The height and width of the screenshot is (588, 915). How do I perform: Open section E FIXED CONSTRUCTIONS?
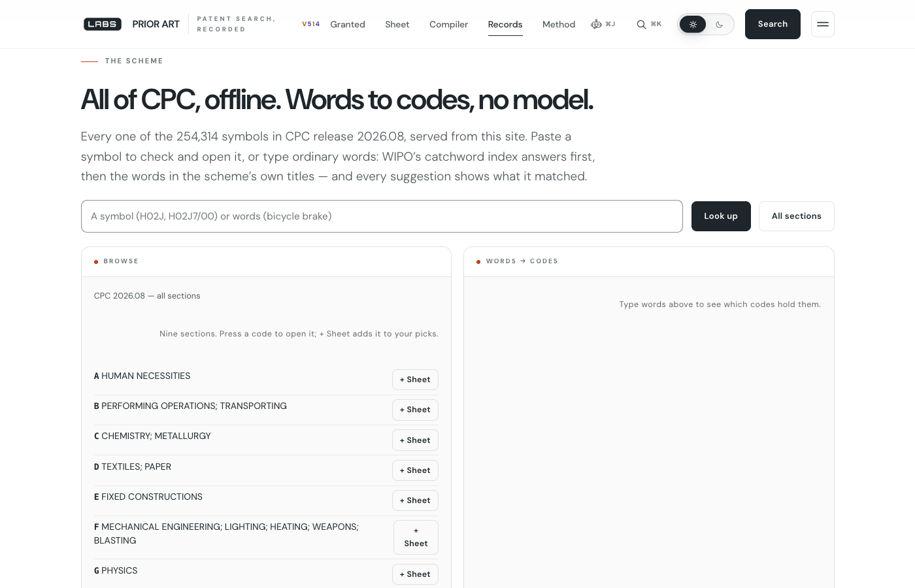click(x=148, y=497)
